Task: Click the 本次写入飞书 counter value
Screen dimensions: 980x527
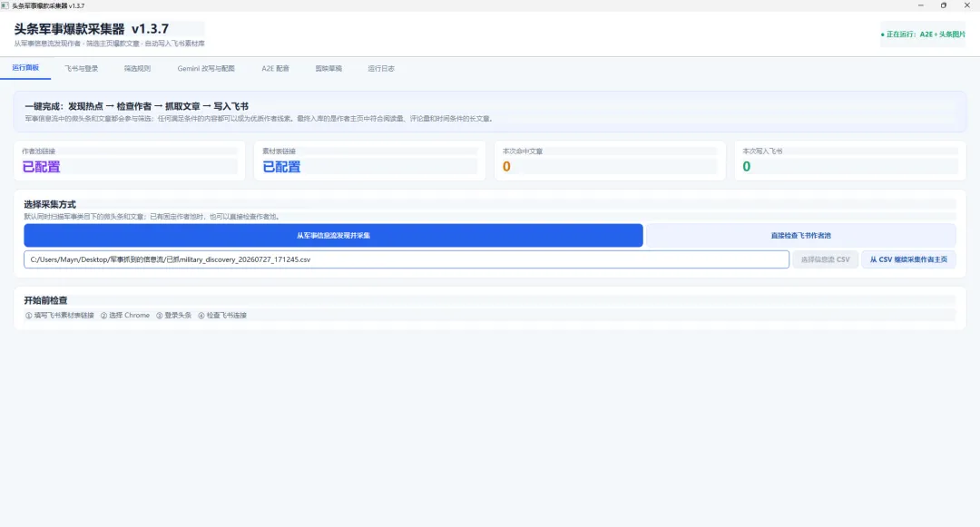Action: (746, 167)
